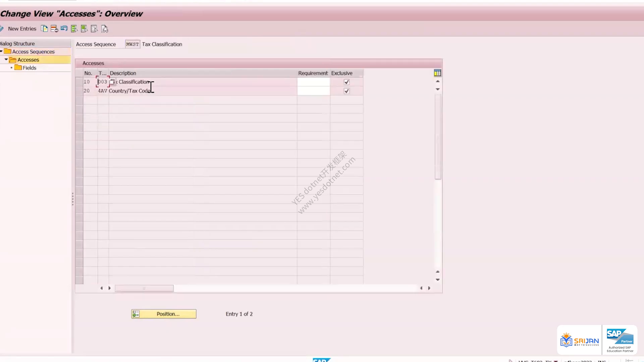The height and width of the screenshot is (362, 644).
Task: Collapse the Accesses tree node arrow
Action: [x=6, y=59]
